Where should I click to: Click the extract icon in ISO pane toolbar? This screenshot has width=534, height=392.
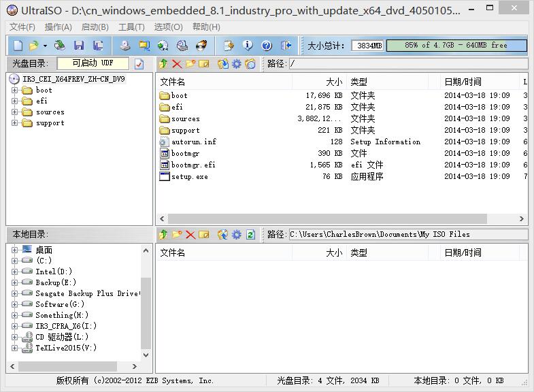click(223, 64)
